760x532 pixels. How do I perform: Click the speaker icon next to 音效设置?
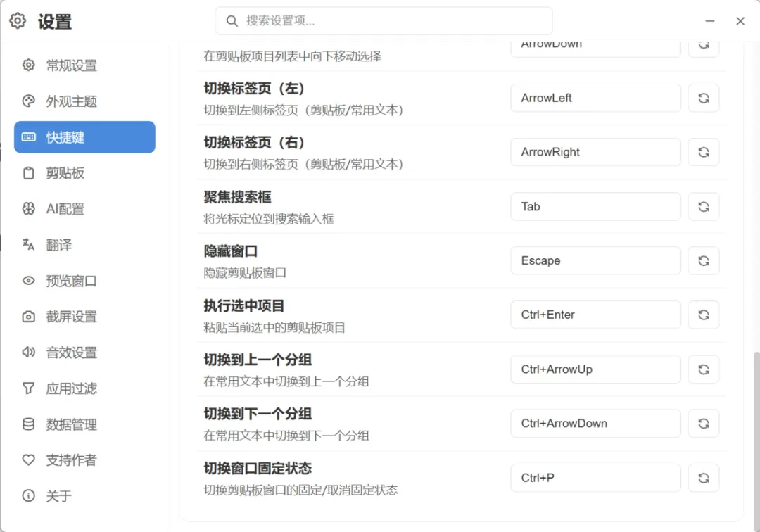point(29,353)
